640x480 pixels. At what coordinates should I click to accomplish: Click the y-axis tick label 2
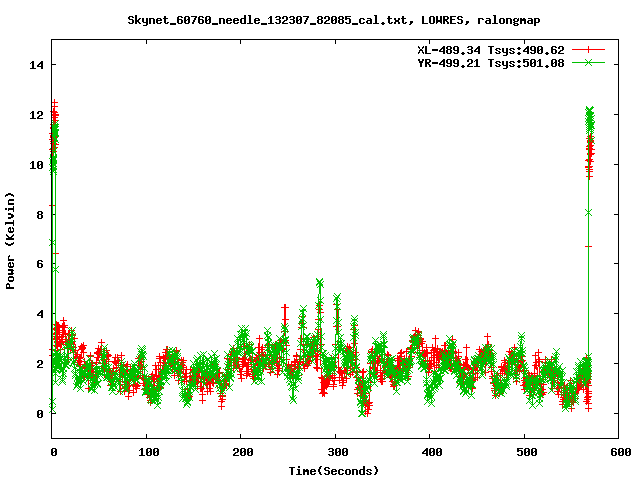[40, 364]
